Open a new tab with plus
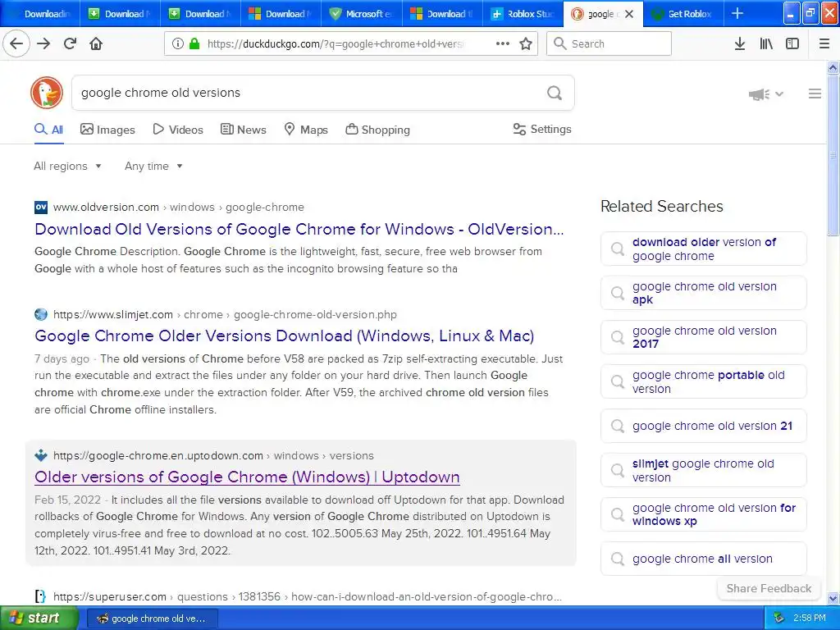 (x=737, y=13)
